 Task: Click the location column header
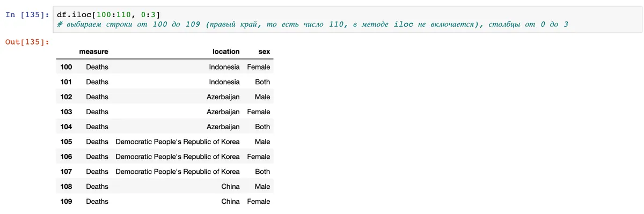(x=226, y=51)
